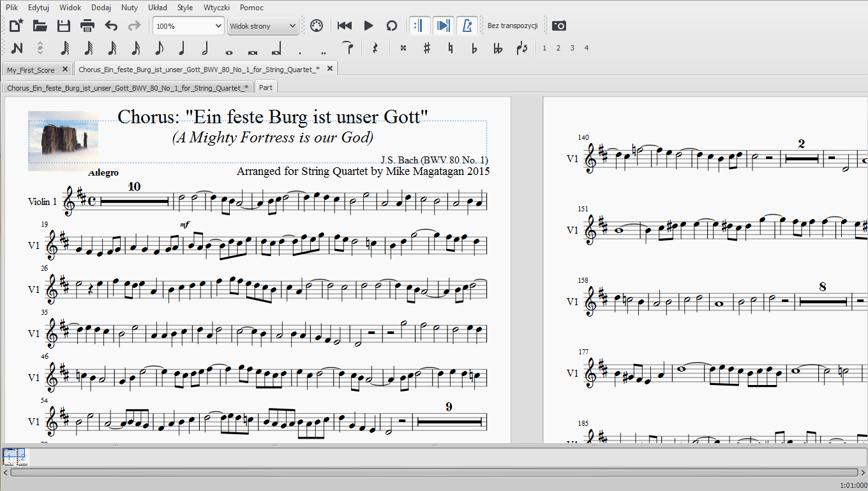The image size is (868, 491).
Task: Apply sharp accidental
Action: pos(427,48)
